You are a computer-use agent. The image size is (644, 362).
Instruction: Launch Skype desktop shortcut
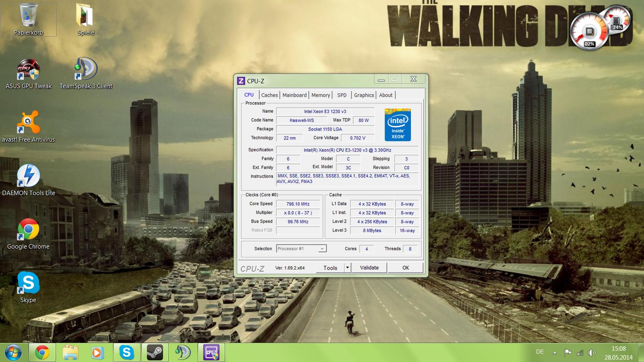(28, 288)
